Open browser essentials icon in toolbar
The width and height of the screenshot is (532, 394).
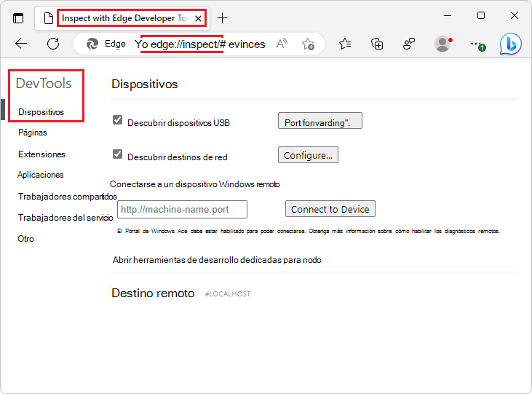[x=409, y=44]
